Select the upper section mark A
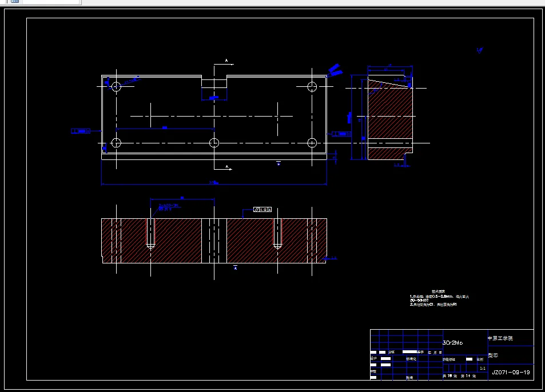This screenshot has width=545, height=392. click(226, 61)
